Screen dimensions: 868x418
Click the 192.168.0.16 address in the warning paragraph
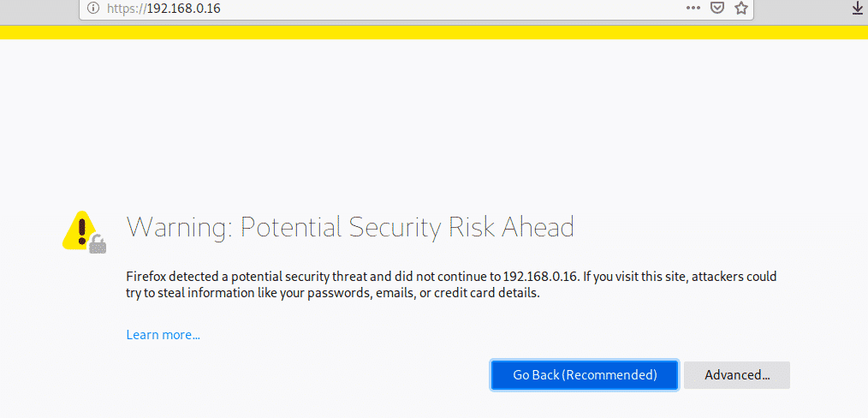542,277
